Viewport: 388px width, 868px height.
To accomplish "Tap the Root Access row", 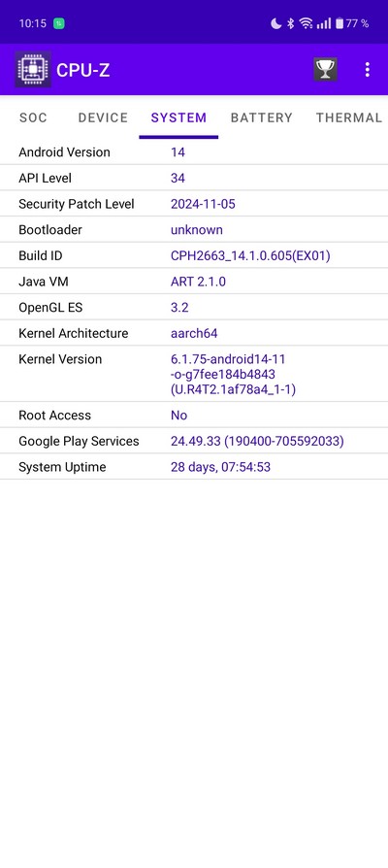I will (194, 416).
